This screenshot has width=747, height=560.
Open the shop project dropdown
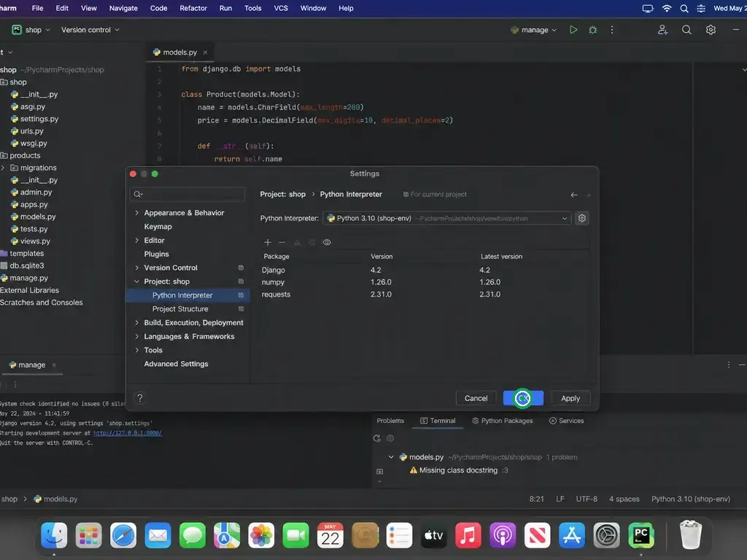tap(31, 29)
